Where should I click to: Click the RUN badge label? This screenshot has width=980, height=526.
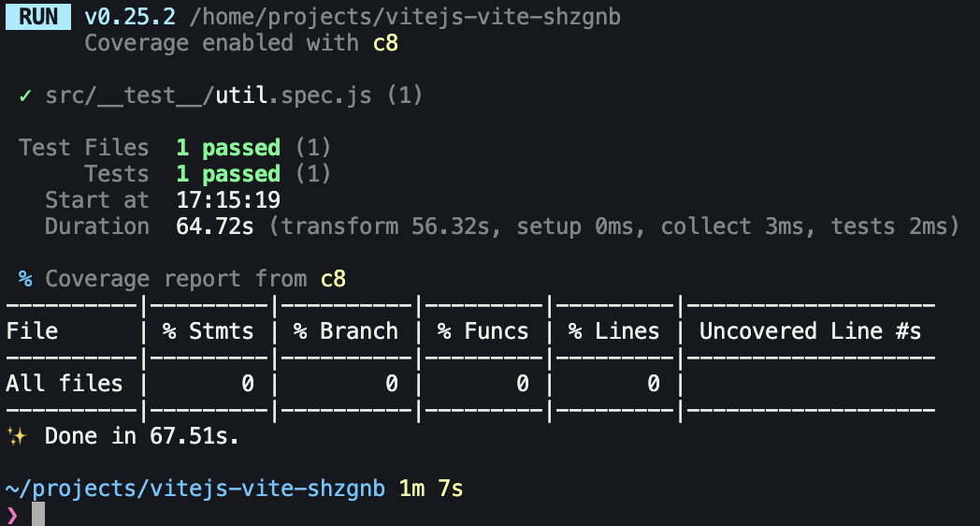click(x=38, y=17)
